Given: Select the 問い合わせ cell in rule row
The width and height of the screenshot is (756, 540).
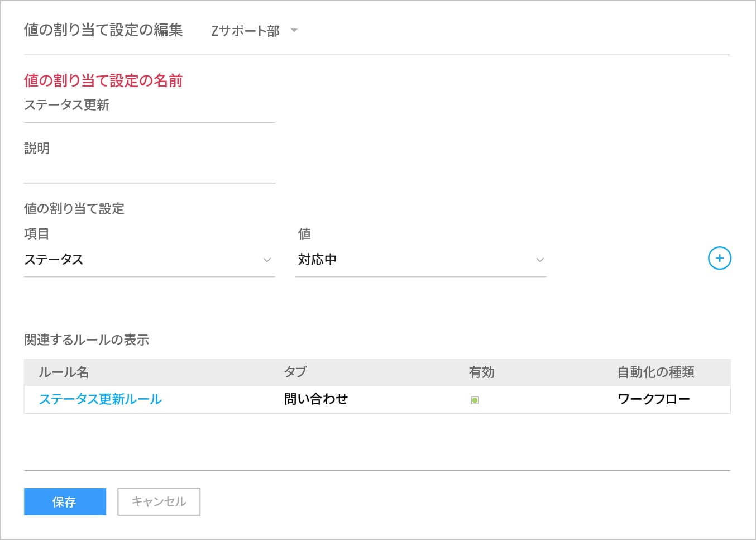Looking at the screenshot, I should (x=316, y=399).
